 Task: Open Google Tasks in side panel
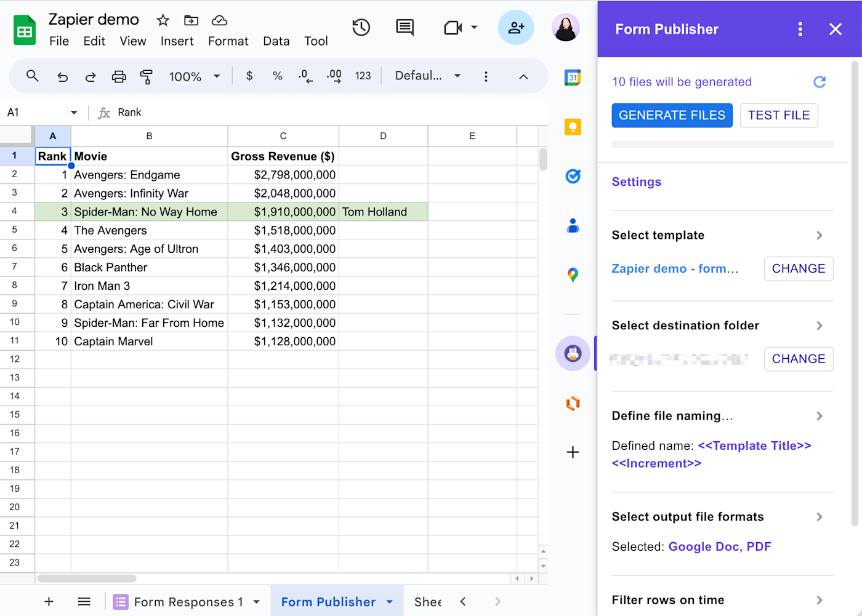click(573, 176)
